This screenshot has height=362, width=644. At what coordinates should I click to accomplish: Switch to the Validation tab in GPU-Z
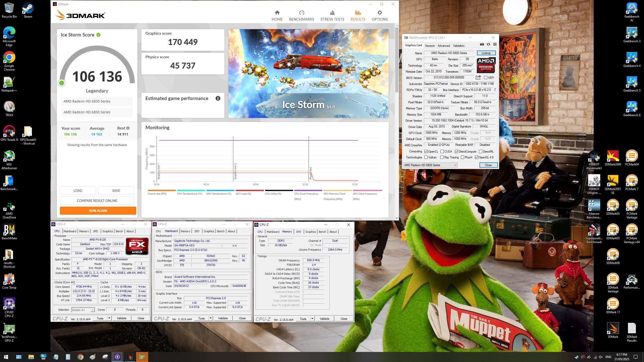click(459, 46)
